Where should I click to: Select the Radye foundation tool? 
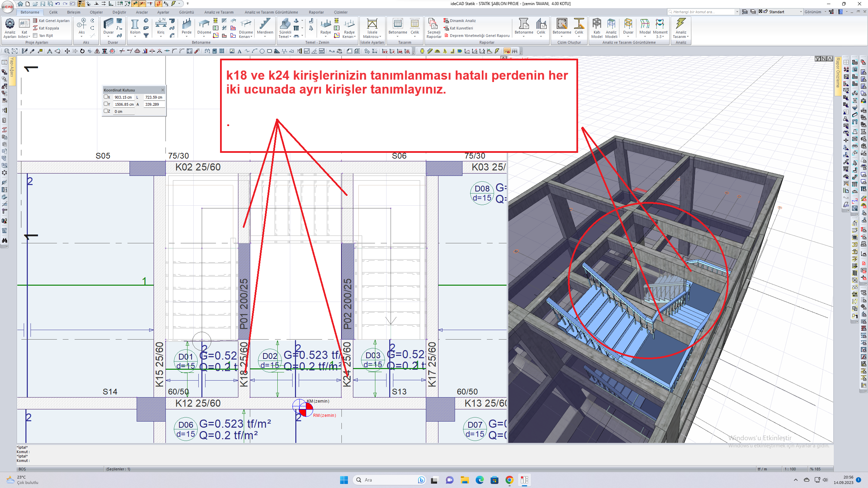(x=325, y=27)
